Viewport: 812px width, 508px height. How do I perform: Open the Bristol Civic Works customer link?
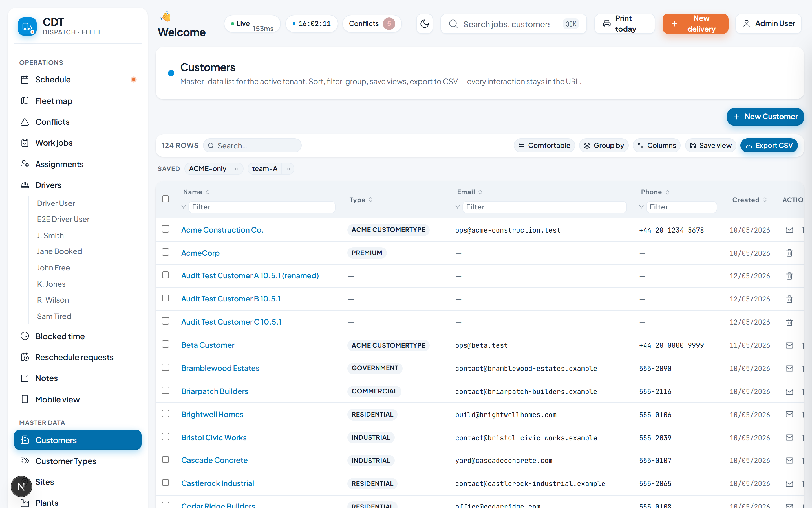pyautogui.click(x=214, y=437)
